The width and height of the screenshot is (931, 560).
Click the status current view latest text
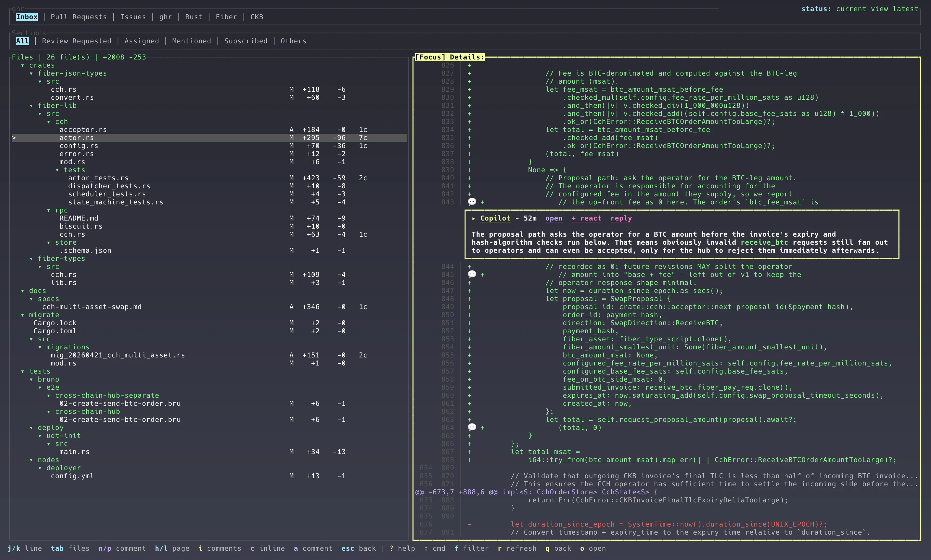860,9
